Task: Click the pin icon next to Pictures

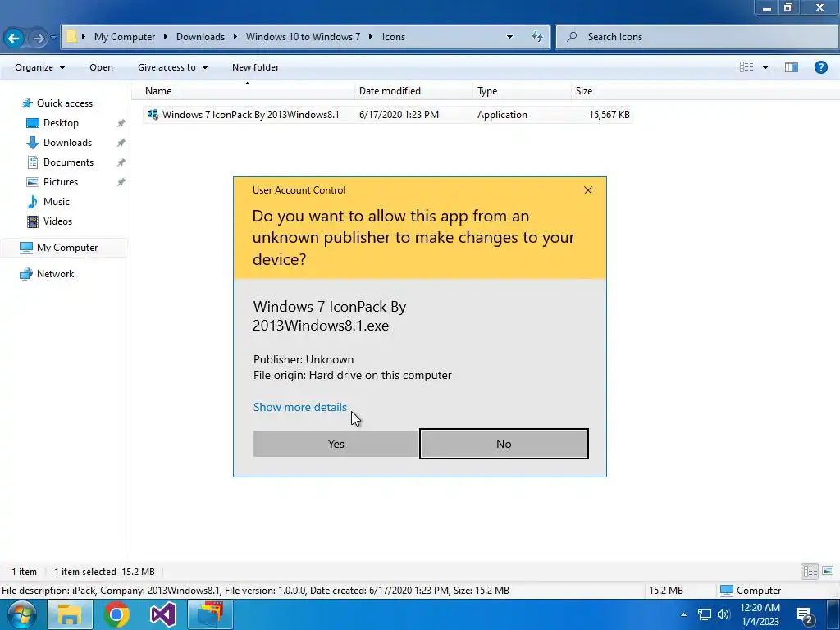Action: [x=121, y=182]
